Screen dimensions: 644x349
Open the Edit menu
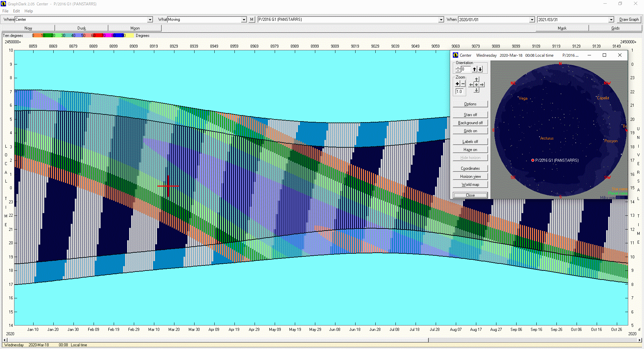pyautogui.click(x=16, y=11)
